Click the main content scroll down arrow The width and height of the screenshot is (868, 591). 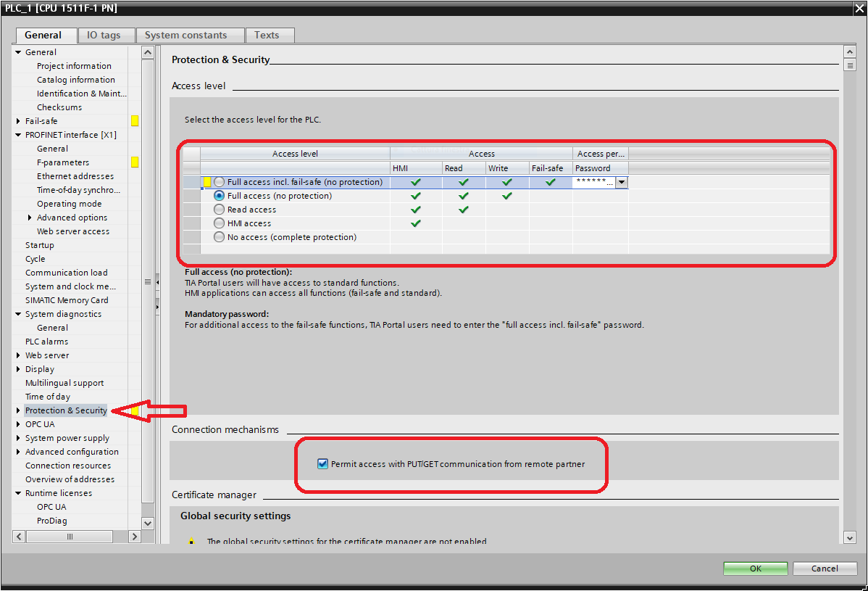tap(850, 537)
